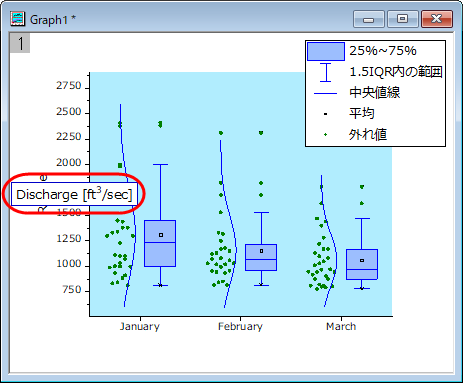Click the Graph1 window icon
This screenshot has height=383, width=463.
tap(17, 19)
